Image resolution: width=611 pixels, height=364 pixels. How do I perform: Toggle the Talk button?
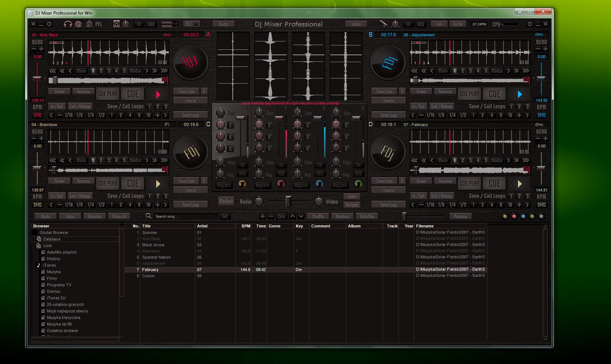pos(439,24)
